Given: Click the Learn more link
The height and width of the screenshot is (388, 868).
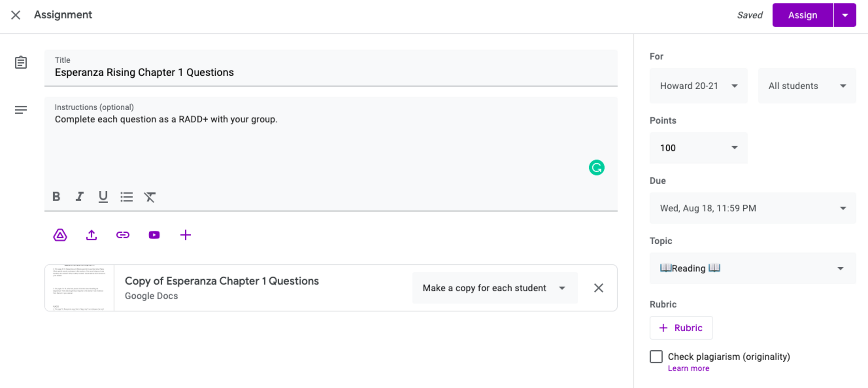Looking at the screenshot, I should pos(688,368).
